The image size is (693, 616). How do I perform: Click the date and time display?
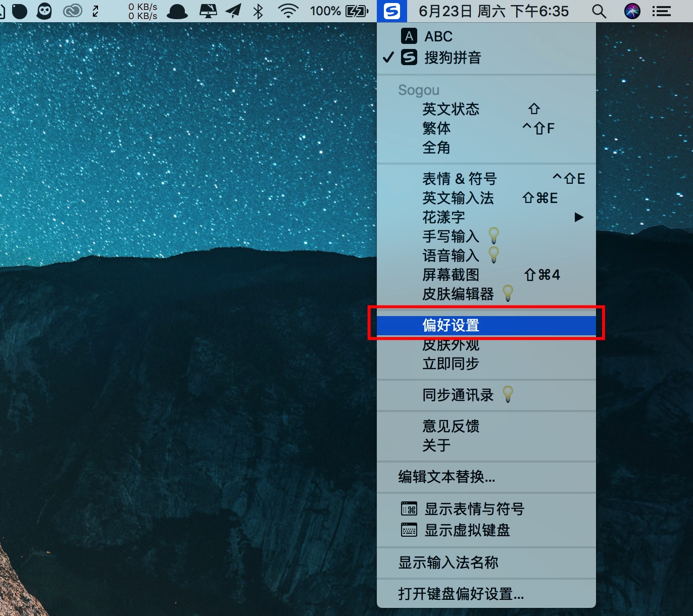click(x=493, y=11)
